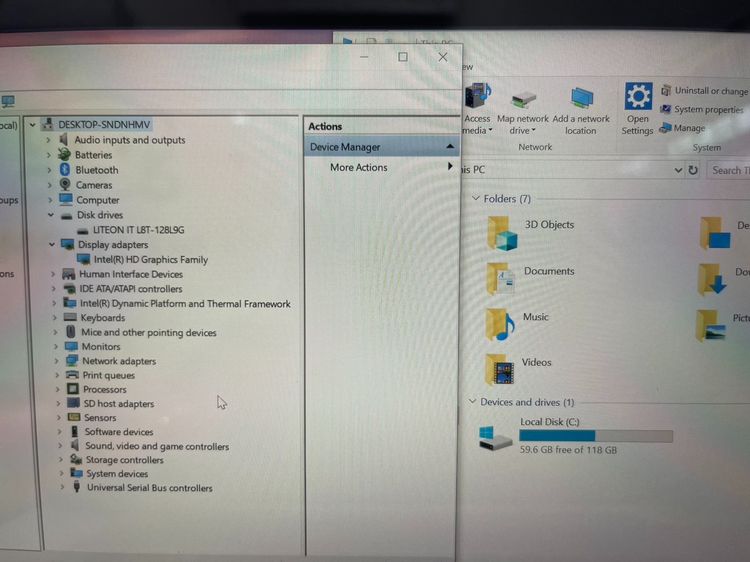Select Intel(R) HD Graphics Family
The image size is (750, 562).
pos(151,259)
